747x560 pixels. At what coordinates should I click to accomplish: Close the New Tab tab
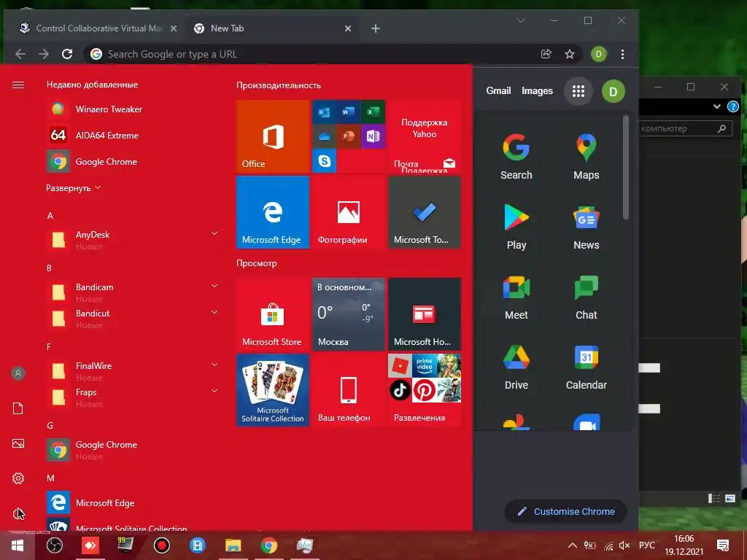click(x=348, y=28)
